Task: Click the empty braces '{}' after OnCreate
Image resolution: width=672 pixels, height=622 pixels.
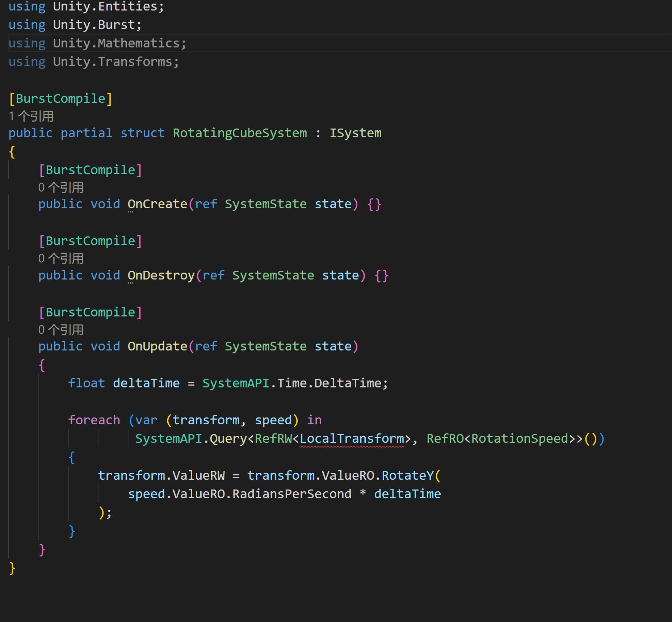Action: pos(374,204)
